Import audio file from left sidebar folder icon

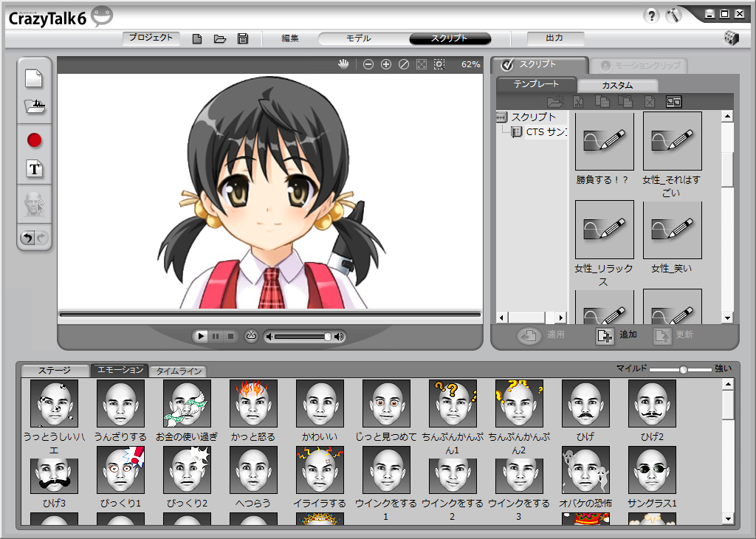point(35,106)
